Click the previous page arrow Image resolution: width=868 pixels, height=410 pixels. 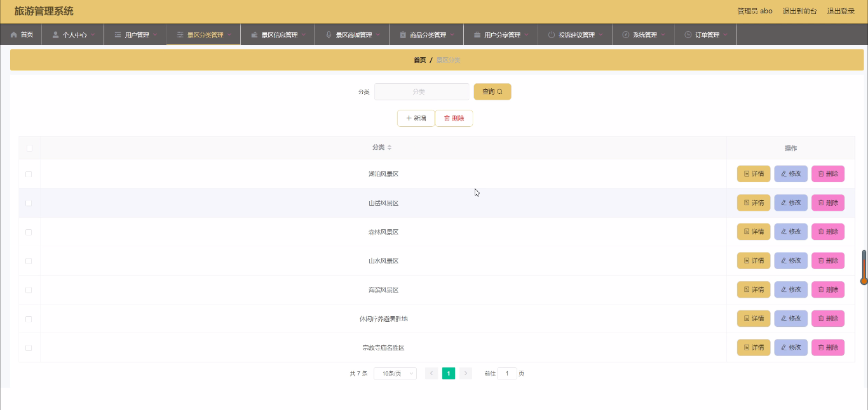coord(431,374)
